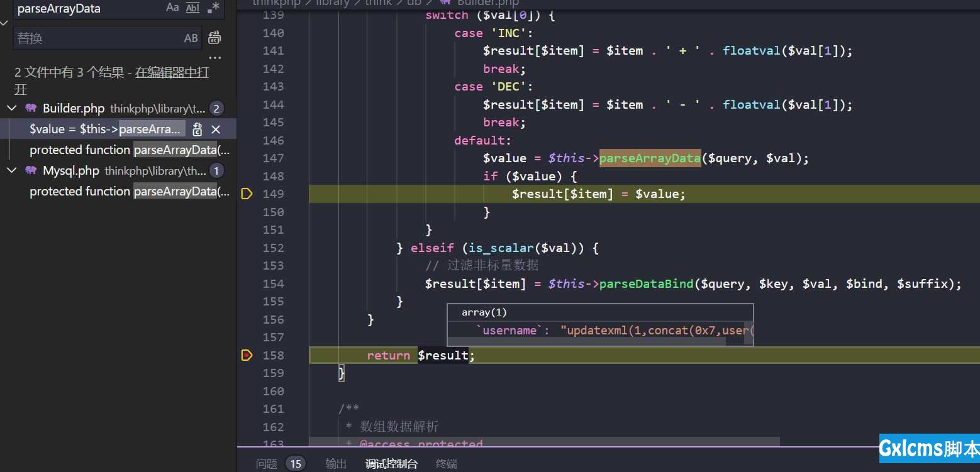The image size is (980, 472).
Task: Click 'if ($value) {' on line 148
Action: click(x=530, y=177)
